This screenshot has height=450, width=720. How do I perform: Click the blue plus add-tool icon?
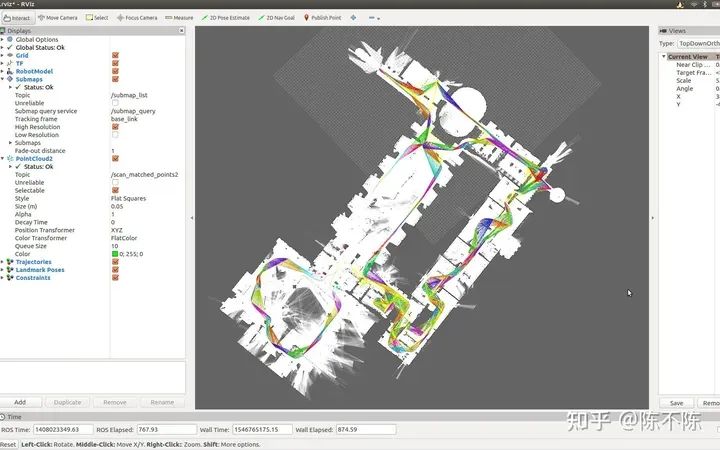pyautogui.click(x=353, y=17)
